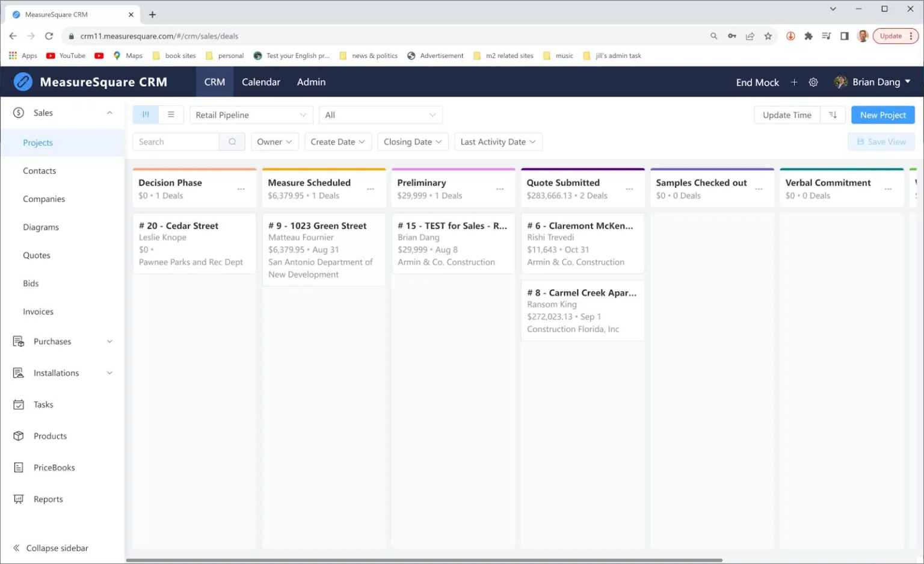The height and width of the screenshot is (564, 924).
Task: Expand the Last Activity Date filter
Action: (x=497, y=141)
